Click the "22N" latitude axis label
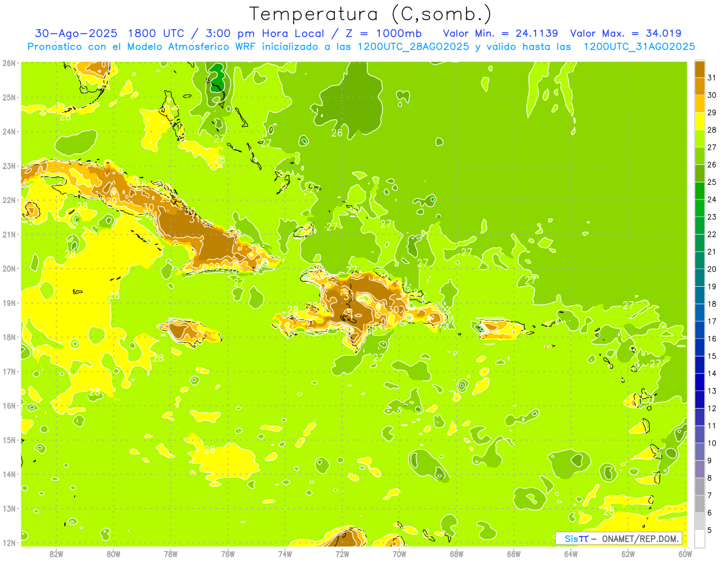Image resolution: width=728 pixels, height=562 pixels. [9, 200]
